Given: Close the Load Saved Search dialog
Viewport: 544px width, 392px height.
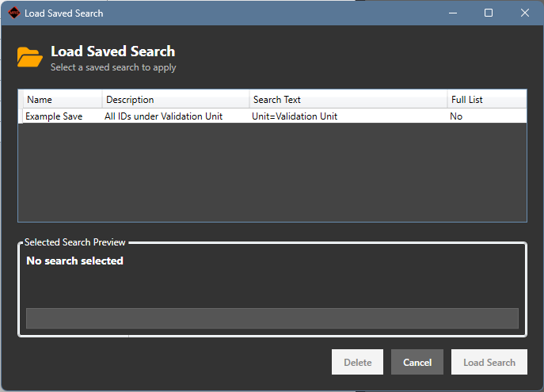Looking at the screenshot, I should tap(525, 13).
